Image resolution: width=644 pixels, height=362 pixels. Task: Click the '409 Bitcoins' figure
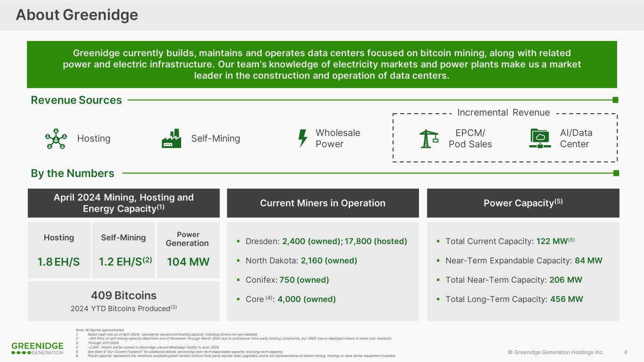point(124,296)
